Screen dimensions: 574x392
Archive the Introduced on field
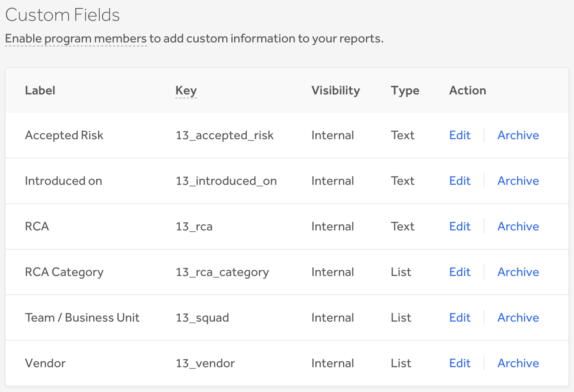click(x=518, y=181)
